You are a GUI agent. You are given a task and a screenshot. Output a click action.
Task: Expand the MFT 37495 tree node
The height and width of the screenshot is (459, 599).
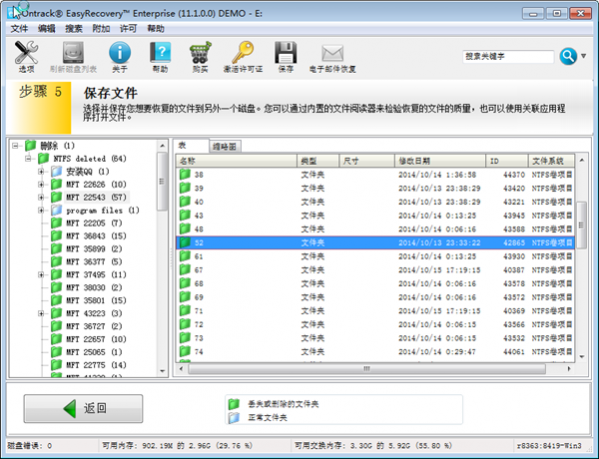click(41, 275)
